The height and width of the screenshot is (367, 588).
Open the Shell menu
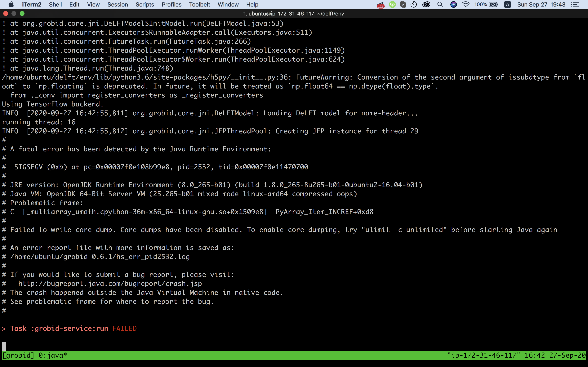55,4
